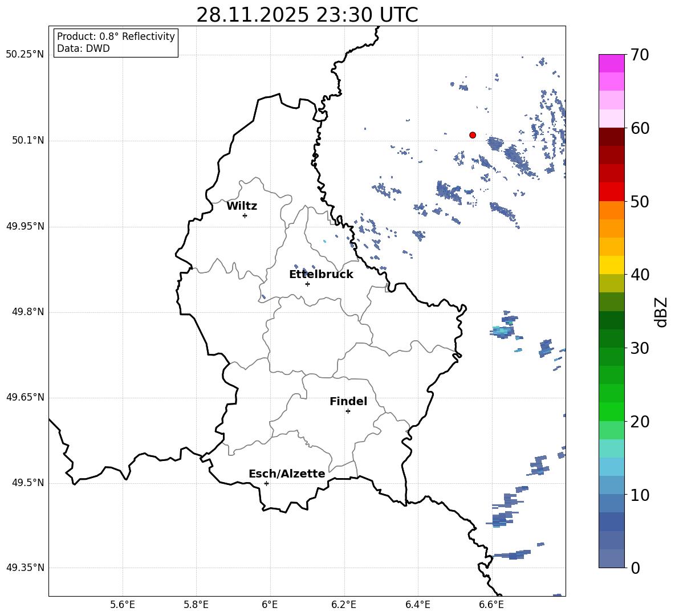The width and height of the screenshot is (675, 616).
Task: Click the Ettelbruck city label
Action: 321,275
